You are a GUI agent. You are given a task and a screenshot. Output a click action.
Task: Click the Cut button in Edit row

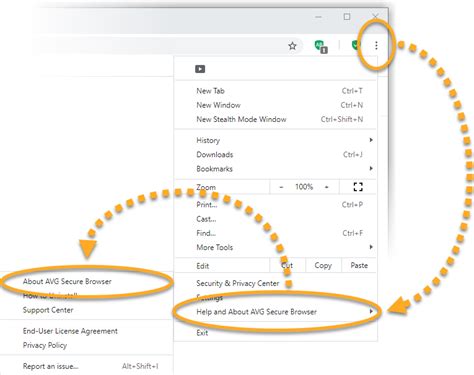287,266
